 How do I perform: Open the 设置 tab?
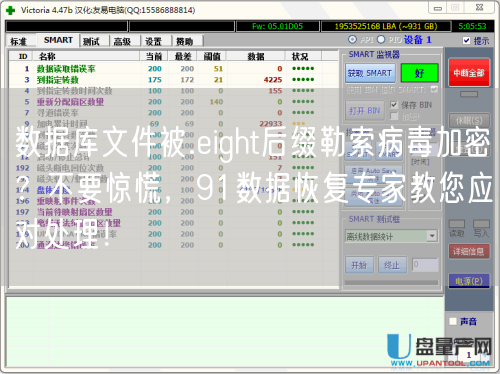pyautogui.click(x=154, y=41)
